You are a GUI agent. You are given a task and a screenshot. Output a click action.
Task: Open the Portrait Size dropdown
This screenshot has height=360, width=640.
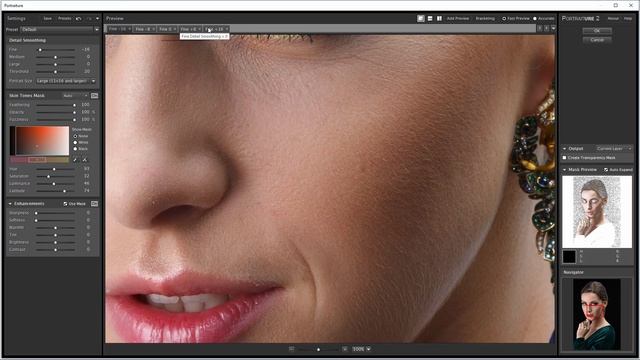click(65, 81)
